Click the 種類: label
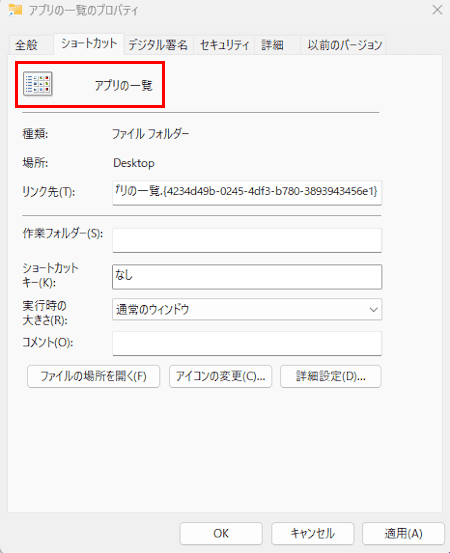This screenshot has width=450, height=553. pyautogui.click(x=35, y=134)
